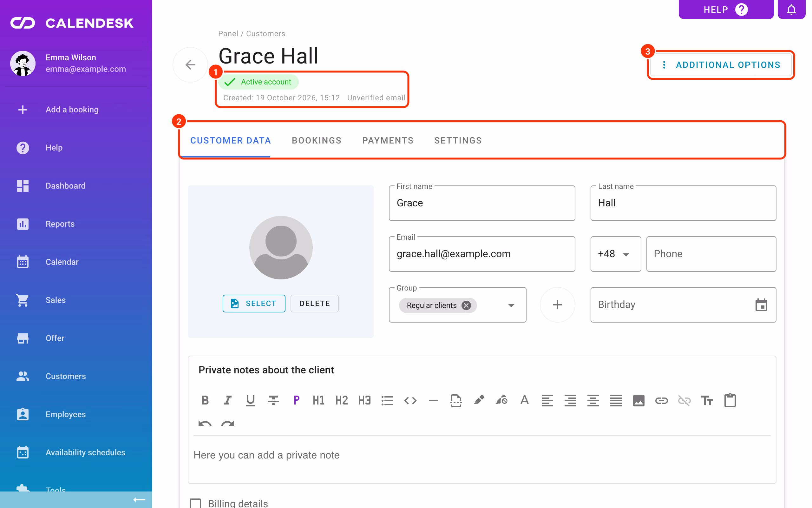Expand the Group dropdown arrow
812x508 pixels.
pos(511,305)
